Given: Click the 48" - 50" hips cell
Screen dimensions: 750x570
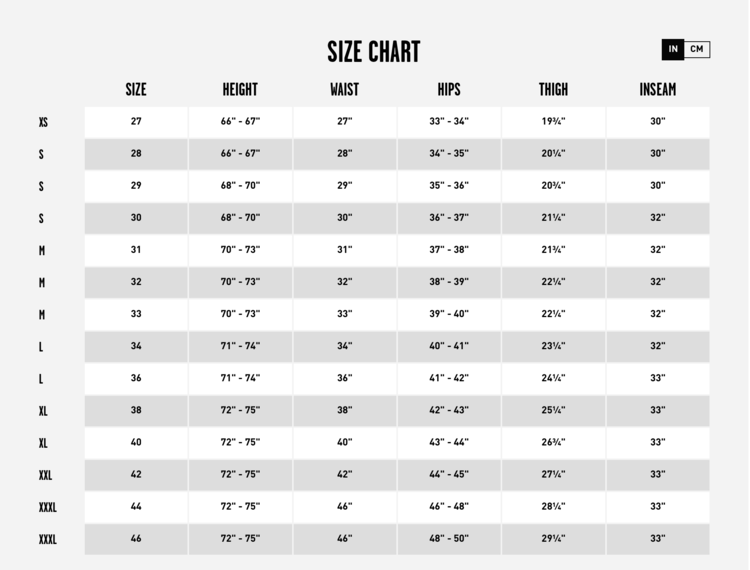Looking at the screenshot, I should [449, 538].
